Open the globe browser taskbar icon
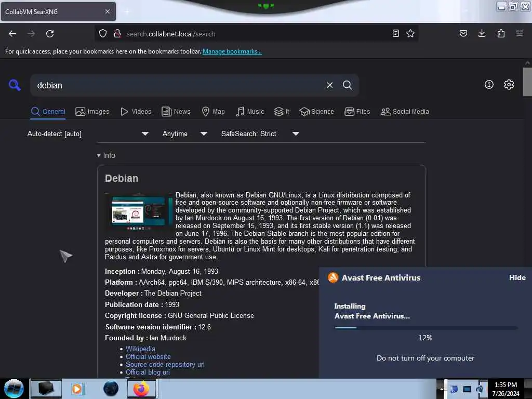Screen dimensions: 532x399 click(x=111, y=389)
